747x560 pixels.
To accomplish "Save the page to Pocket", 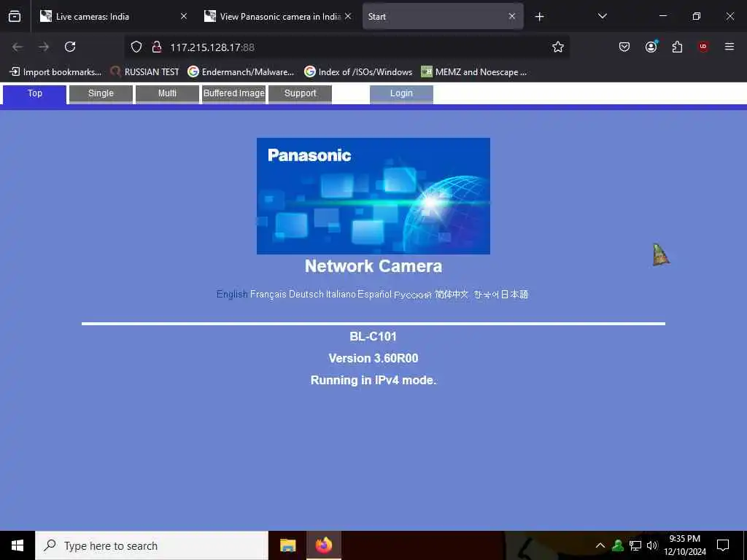I will click(x=624, y=47).
